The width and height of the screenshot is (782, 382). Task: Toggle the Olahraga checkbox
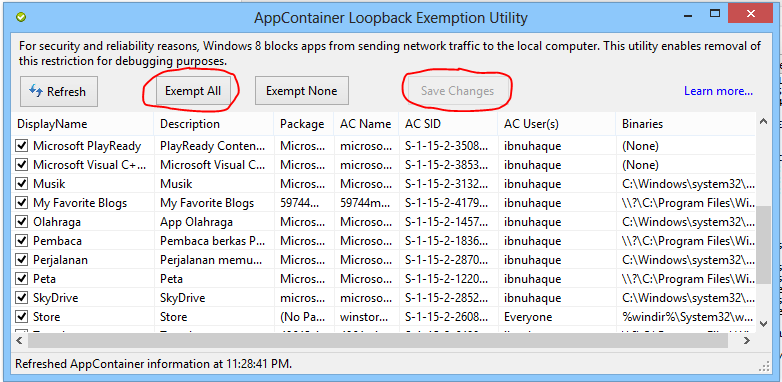click(x=21, y=221)
